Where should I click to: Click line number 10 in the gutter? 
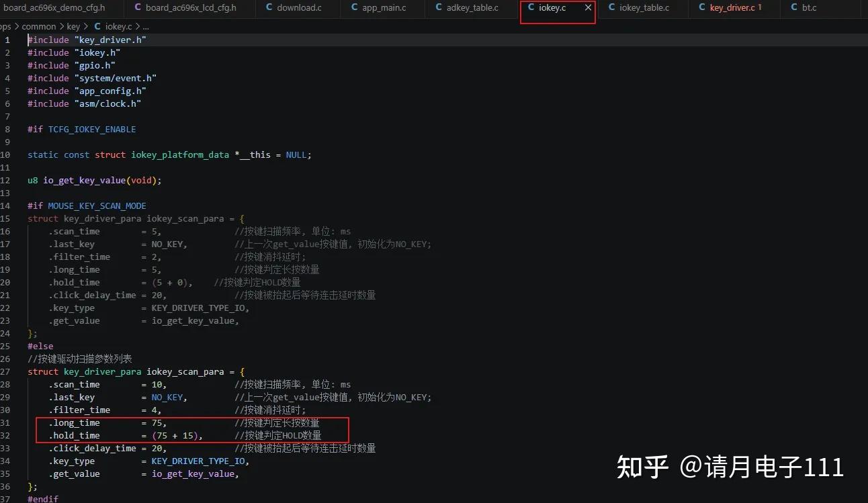tap(5, 154)
